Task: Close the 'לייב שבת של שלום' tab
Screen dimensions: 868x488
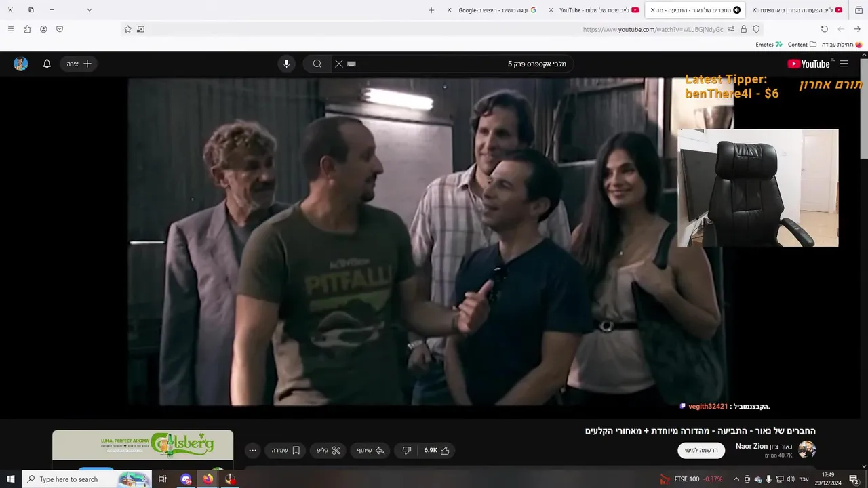Action: click(x=551, y=10)
